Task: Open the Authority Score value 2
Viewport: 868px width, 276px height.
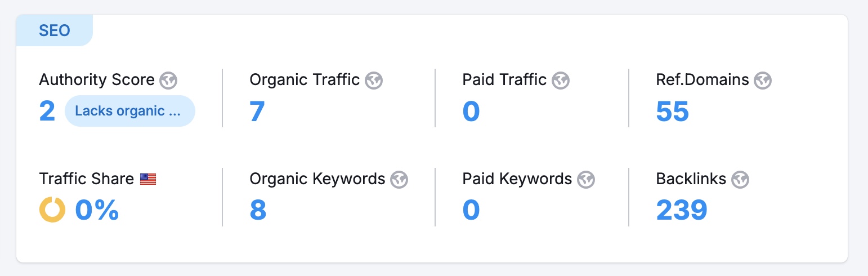Action: 47,111
